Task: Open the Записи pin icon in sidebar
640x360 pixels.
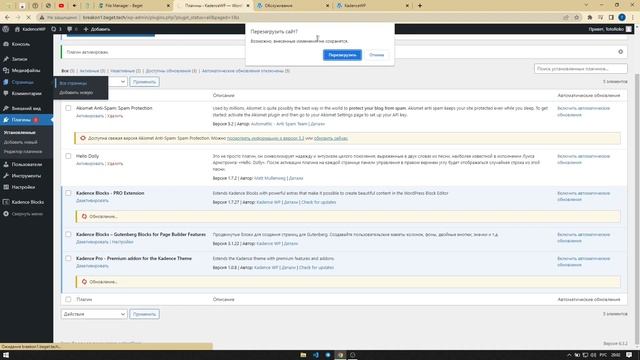Action: 6,59
